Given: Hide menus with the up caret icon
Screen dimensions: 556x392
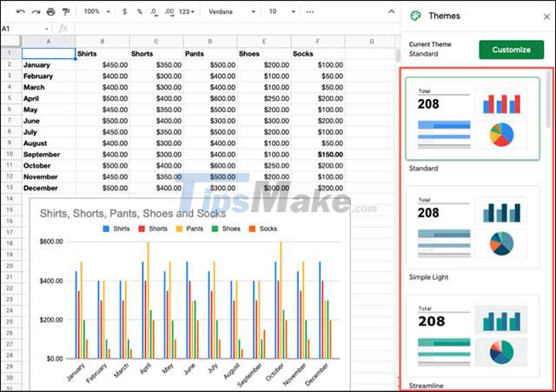Looking at the screenshot, I should coord(391,11).
